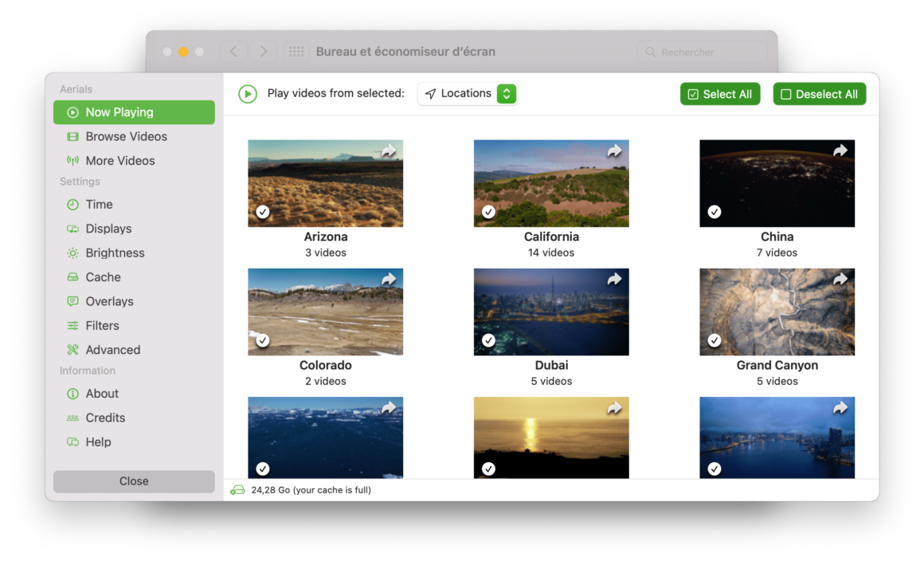Viewport: 924px width, 561px height.
Task: Click the Select All button
Action: point(720,93)
